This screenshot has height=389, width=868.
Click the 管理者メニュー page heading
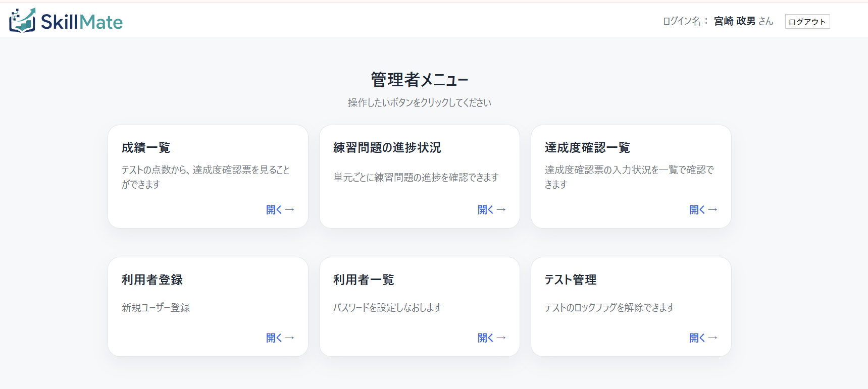[420, 80]
